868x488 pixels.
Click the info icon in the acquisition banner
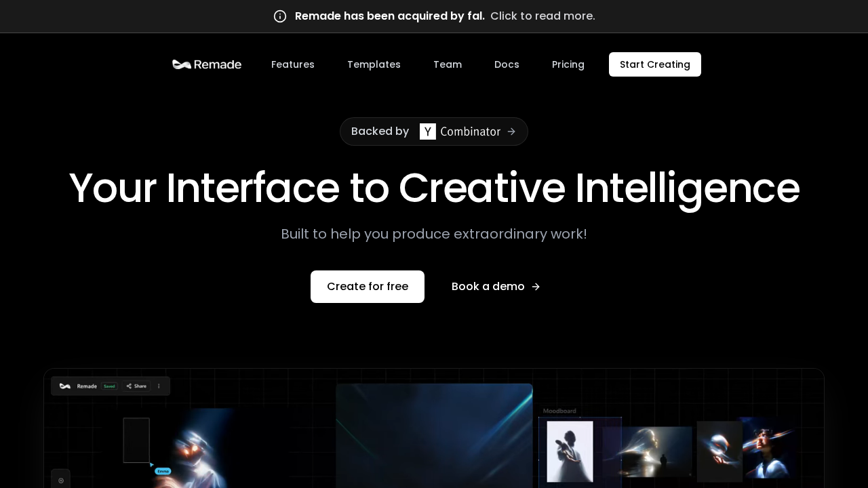click(x=279, y=16)
